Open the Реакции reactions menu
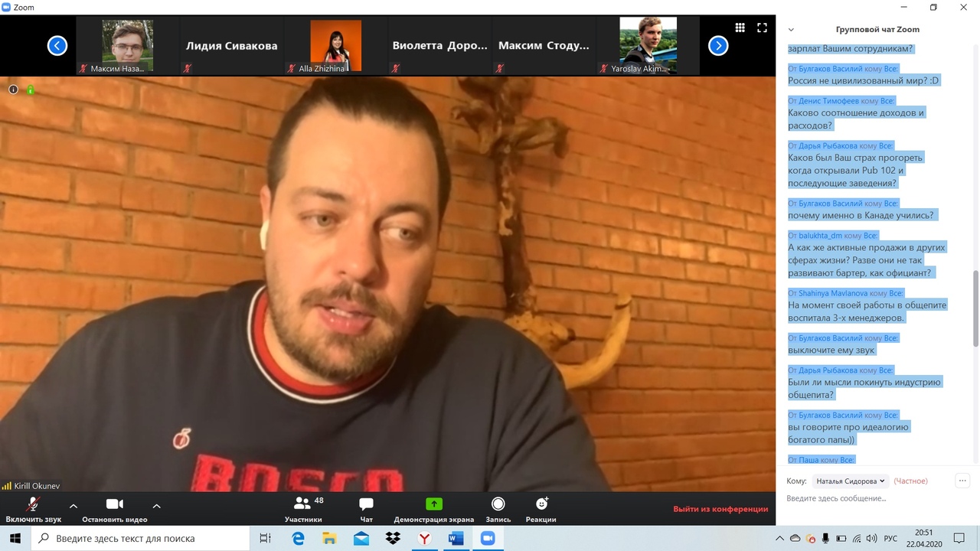This screenshot has height=551, width=980. pyautogui.click(x=541, y=509)
